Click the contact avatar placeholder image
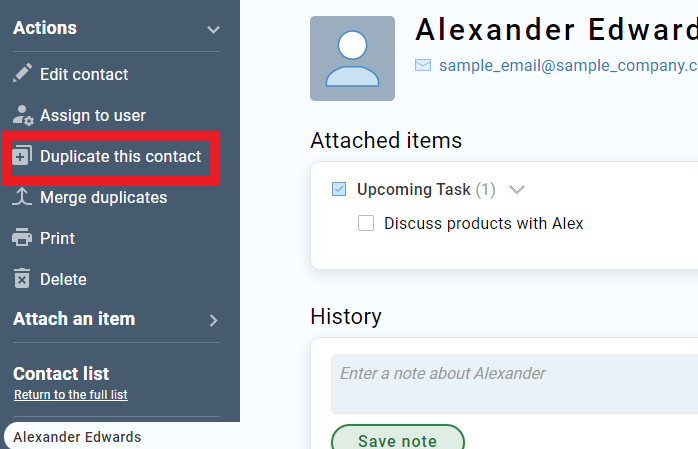The image size is (698, 449). [x=352, y=58]
